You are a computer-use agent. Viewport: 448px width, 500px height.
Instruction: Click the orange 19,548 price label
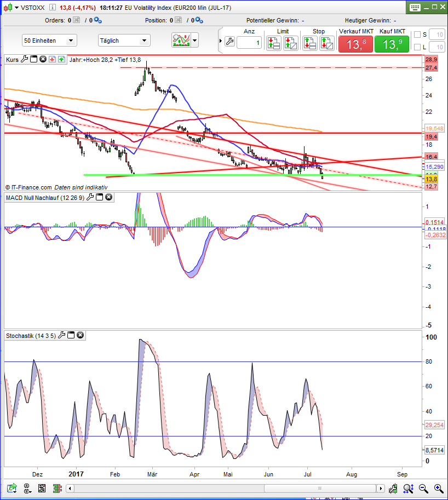[434, 128]
